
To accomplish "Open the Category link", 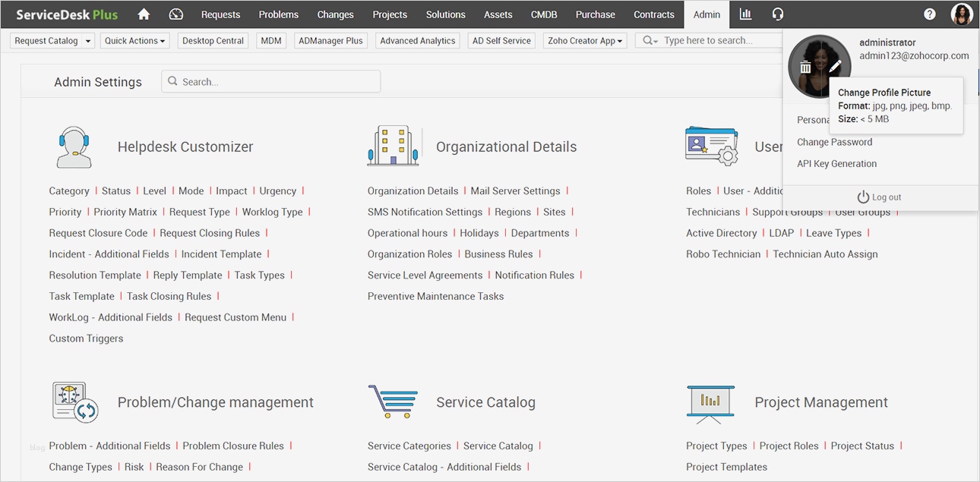I will click(69, 191).
